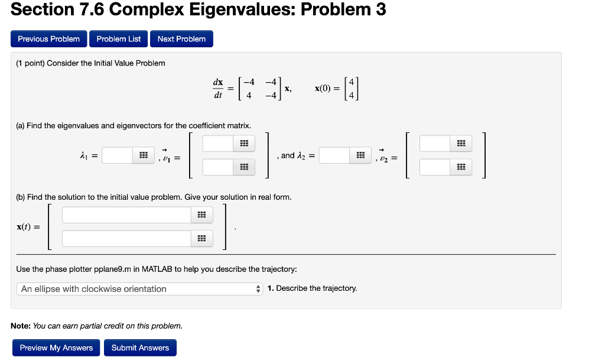Screen dimensions: 605x364
Task: Click the λ2 input field
Action: point(334,155)
